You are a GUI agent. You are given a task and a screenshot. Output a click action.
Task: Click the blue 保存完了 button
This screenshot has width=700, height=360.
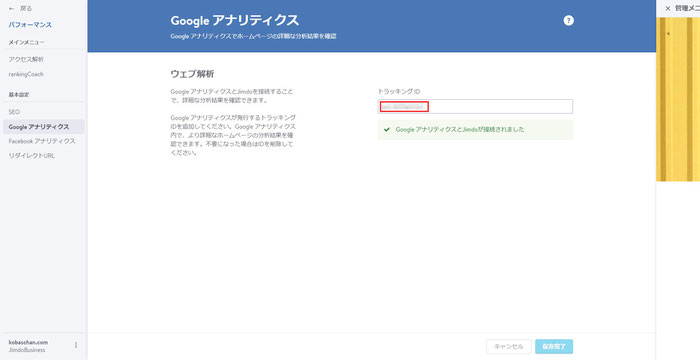[554, 347]
